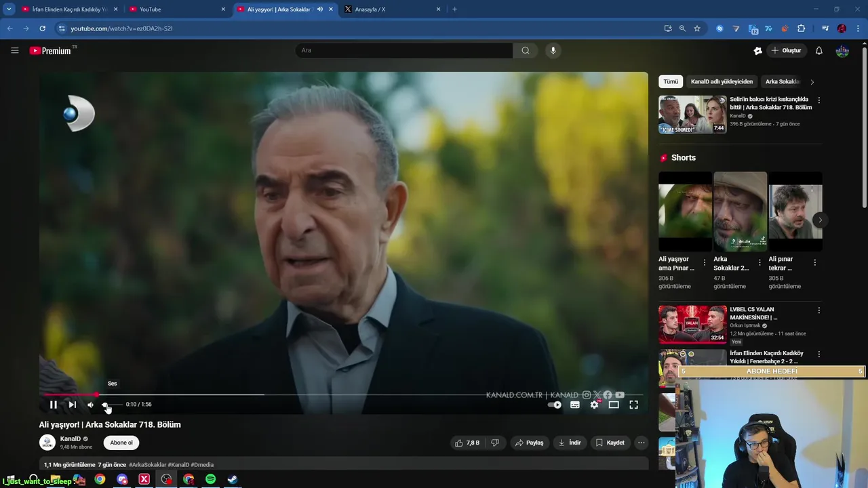Click the Paylaş share button

(529, 443)
